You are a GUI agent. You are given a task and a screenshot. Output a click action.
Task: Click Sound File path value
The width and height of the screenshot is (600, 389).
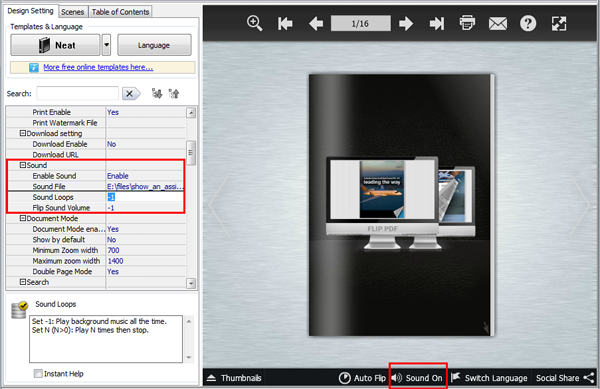pyautogui.click(x=145, y=187)
